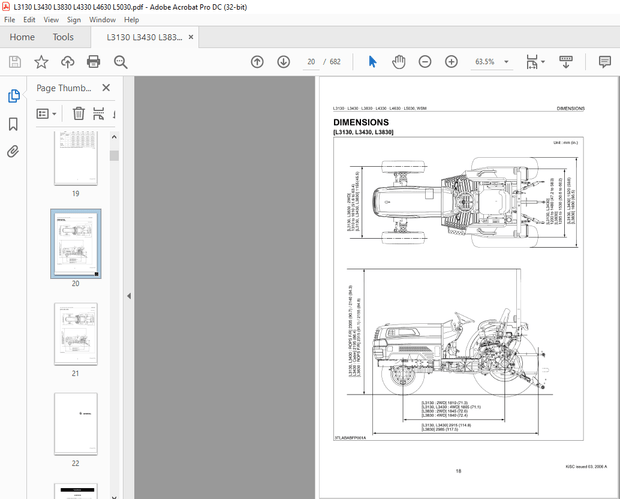Open Bookmarks sidebar panel
This screenshot has height=499, width=620.
pos(13,124)
